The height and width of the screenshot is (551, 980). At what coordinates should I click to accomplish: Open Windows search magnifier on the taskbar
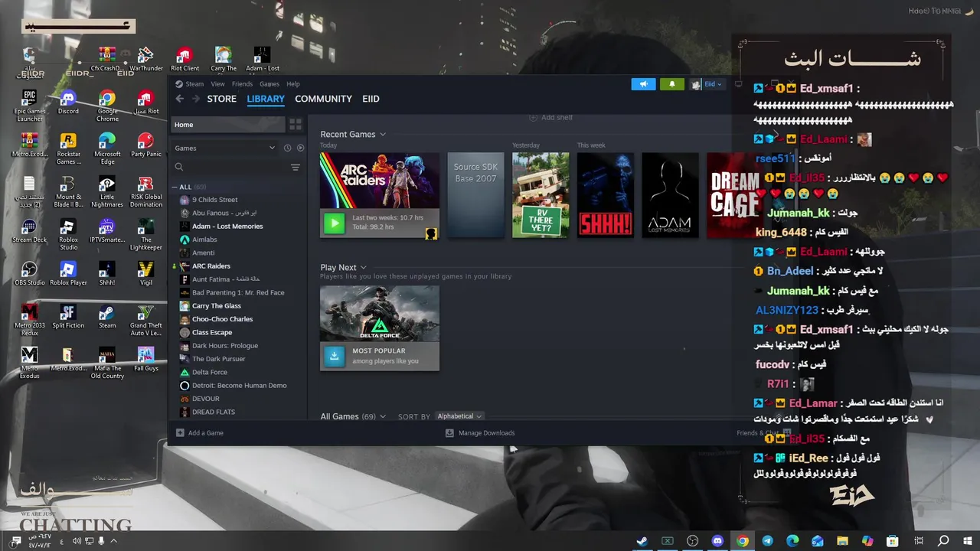click(x=943, y=541)
